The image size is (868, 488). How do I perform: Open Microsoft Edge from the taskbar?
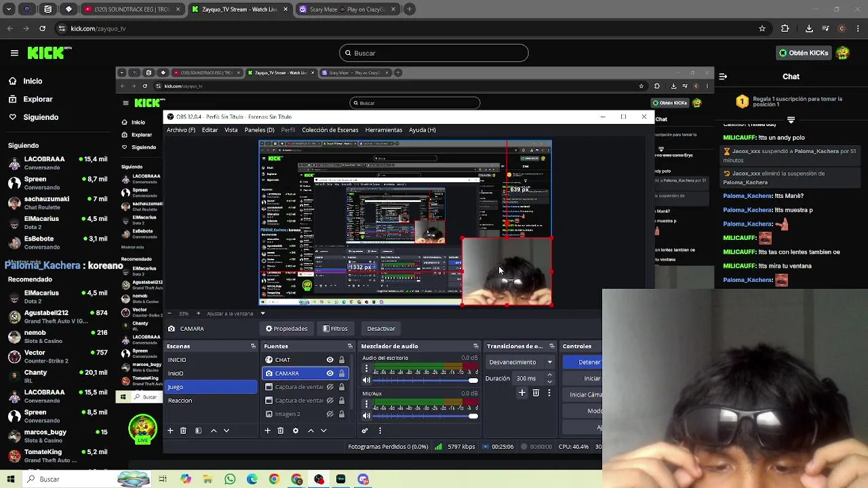[x=252, y=479]
